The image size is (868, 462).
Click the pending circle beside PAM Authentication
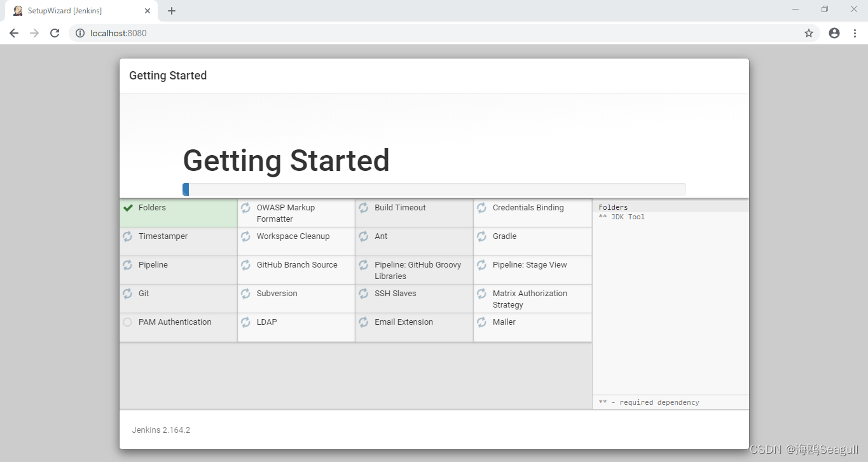[127, 322]
